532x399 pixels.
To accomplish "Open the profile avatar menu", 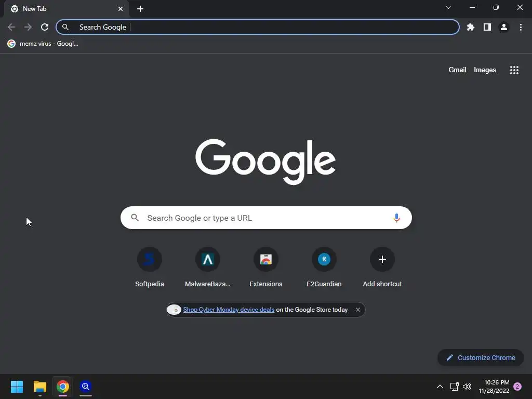I will coord(504,27).
